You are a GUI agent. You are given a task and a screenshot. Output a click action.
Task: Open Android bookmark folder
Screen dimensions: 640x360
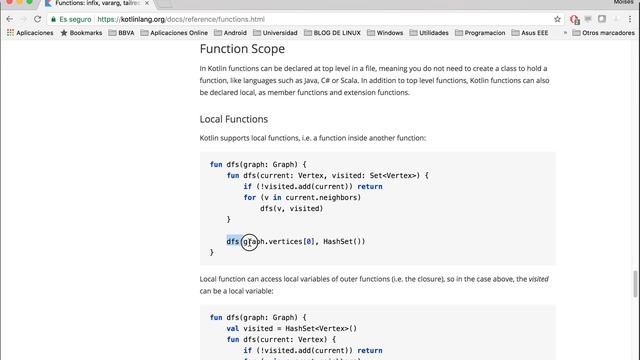[x=230, y=33]
